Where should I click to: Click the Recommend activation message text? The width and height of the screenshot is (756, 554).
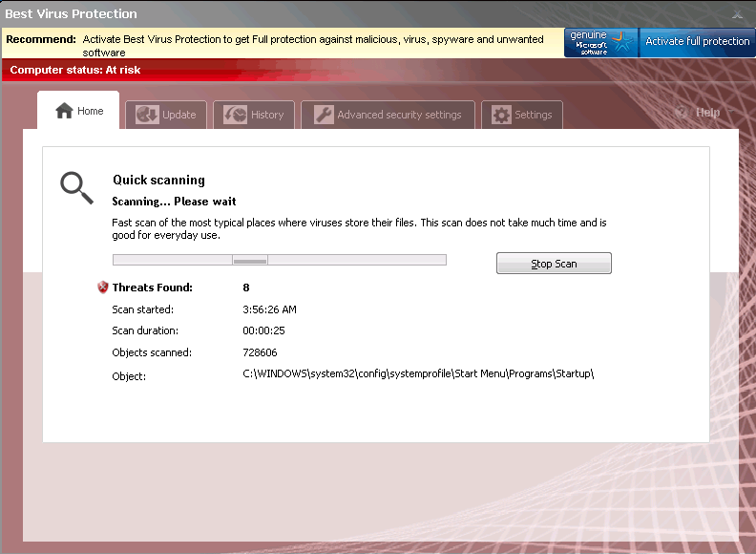tap(313, 45)
